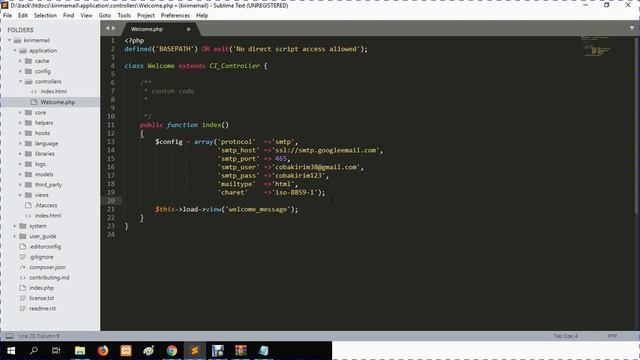
Task: Collapse the controllers folder
Action: pos(20,81)
